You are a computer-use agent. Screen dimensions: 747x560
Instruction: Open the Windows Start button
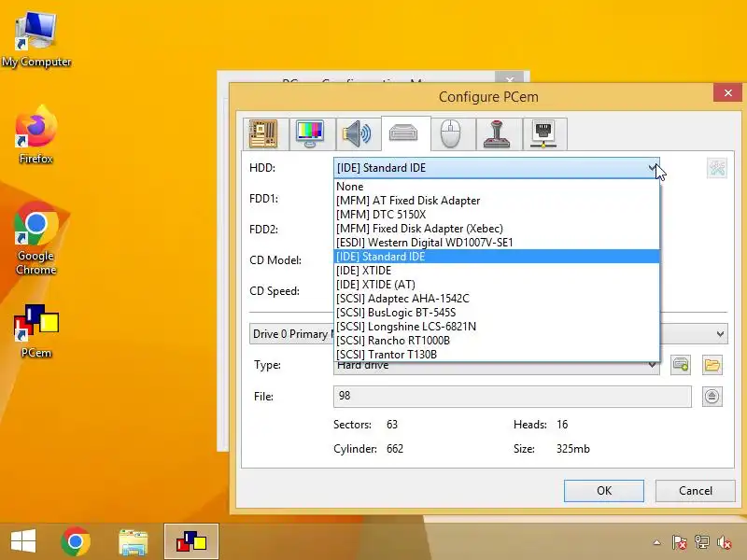(x=23, y=541)
